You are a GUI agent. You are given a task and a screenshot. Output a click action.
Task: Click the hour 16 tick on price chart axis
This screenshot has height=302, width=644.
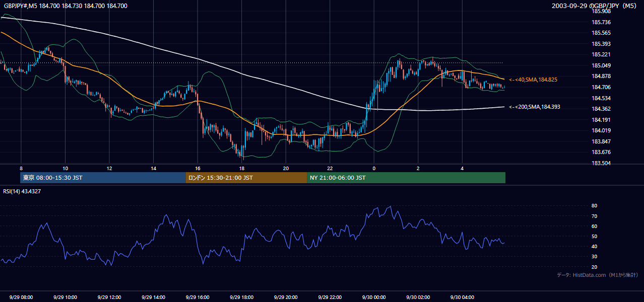click(x=198, y=168)
